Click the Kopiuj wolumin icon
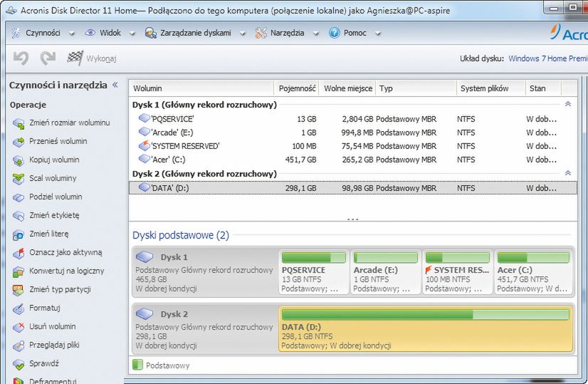Image resolution: width=588 pixels, height=384 pixels. (18, 160)
